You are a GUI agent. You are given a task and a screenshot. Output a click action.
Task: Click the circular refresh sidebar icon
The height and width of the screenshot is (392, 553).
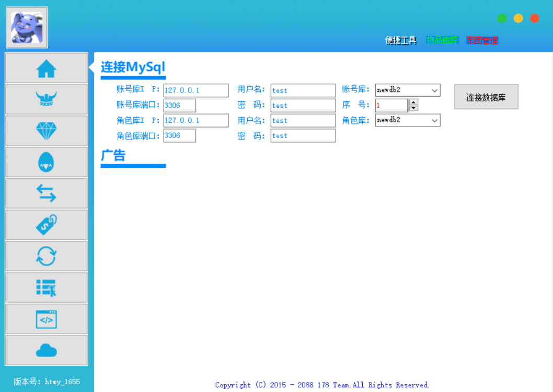click(47, 257)
